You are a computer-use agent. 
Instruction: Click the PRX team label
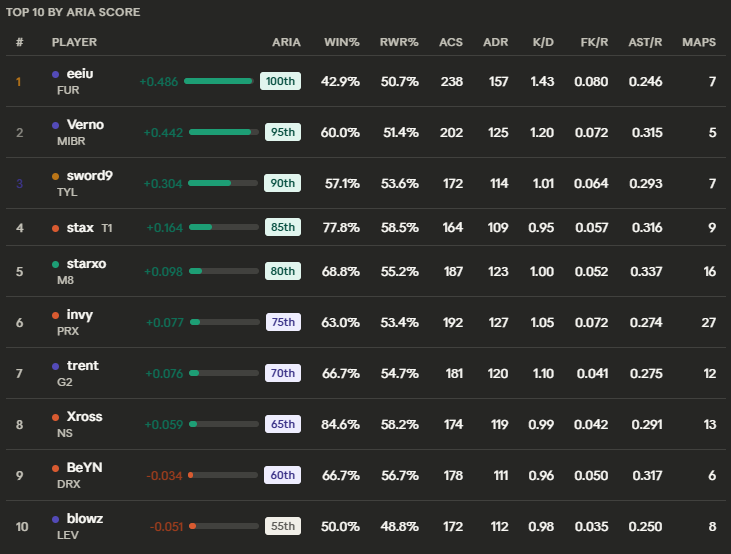[68, 331]
